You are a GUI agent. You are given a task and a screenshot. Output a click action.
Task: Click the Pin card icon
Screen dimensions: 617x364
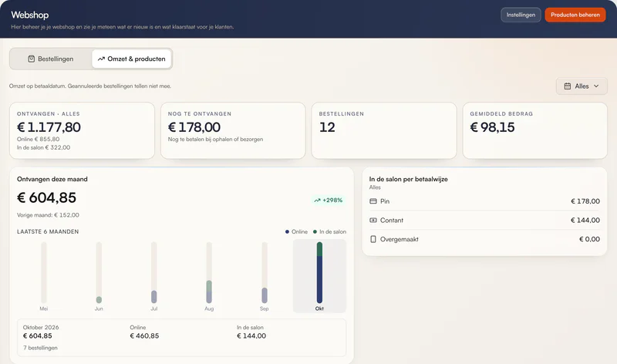(373, 201)
